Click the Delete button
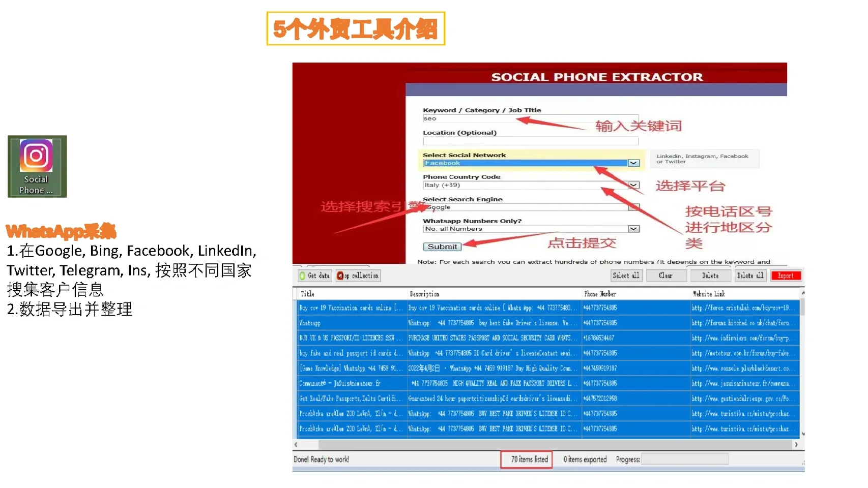This screenshot has width=868, height=488. [x=710, y=276]
